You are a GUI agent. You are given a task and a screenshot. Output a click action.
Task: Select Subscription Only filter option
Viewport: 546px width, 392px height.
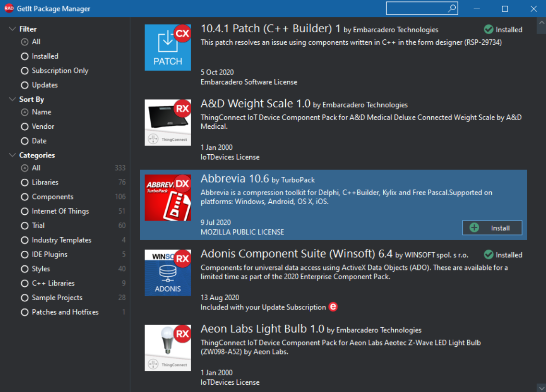[55, 71]
